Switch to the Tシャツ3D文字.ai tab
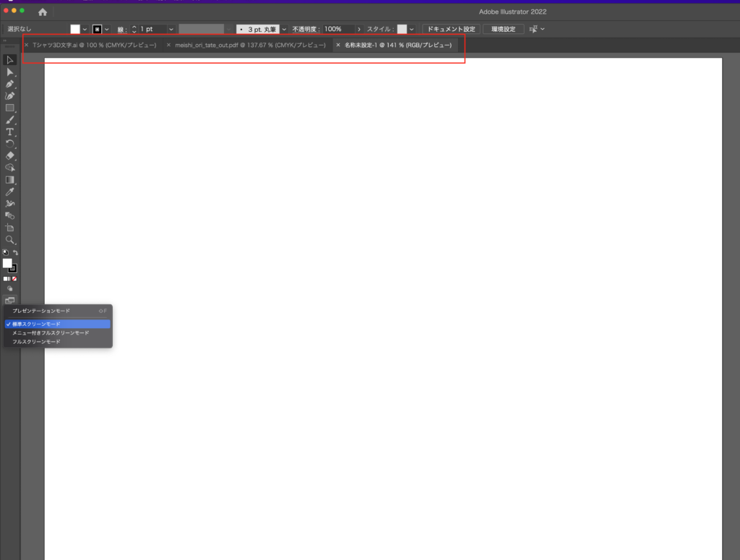The image size is (740, 560). pos(94,45)
